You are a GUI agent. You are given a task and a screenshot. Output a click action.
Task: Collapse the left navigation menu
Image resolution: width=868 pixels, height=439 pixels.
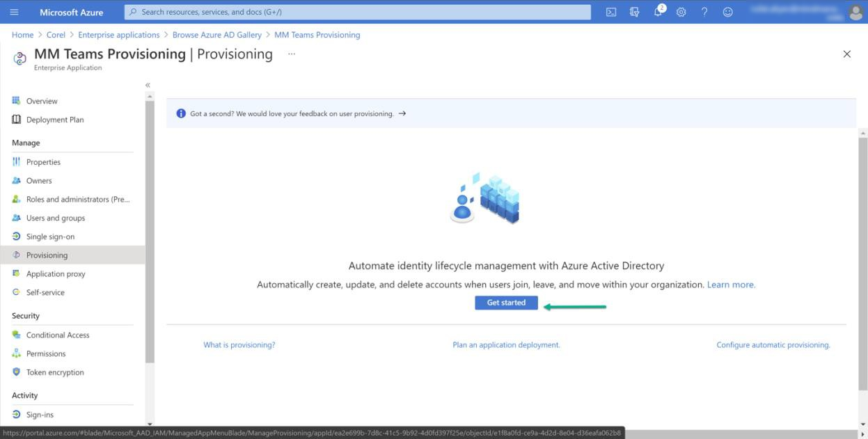click(148, 85)
